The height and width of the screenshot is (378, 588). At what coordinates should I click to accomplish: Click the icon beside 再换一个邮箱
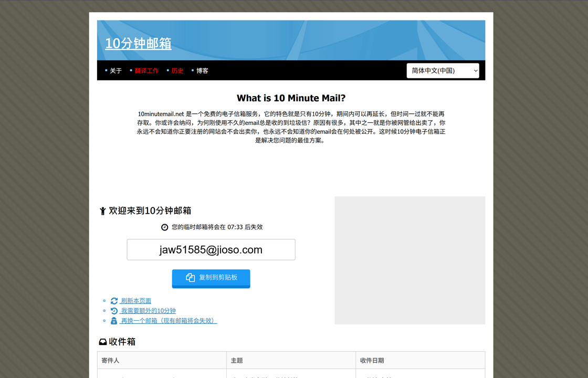click(114, 321)
